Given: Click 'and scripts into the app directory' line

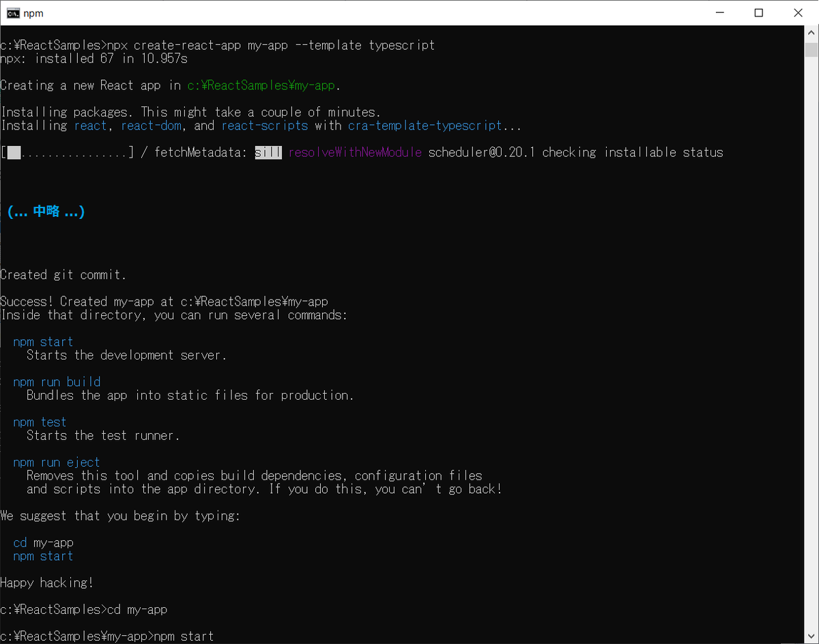Looking at the screenshot, I should coord(264,489).
